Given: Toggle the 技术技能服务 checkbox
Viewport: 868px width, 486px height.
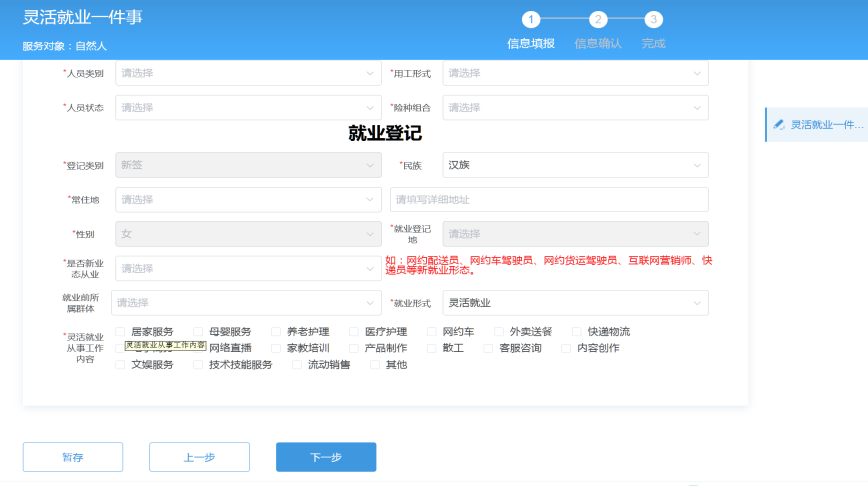Looking at the screenshot, I should click(199, 365).
